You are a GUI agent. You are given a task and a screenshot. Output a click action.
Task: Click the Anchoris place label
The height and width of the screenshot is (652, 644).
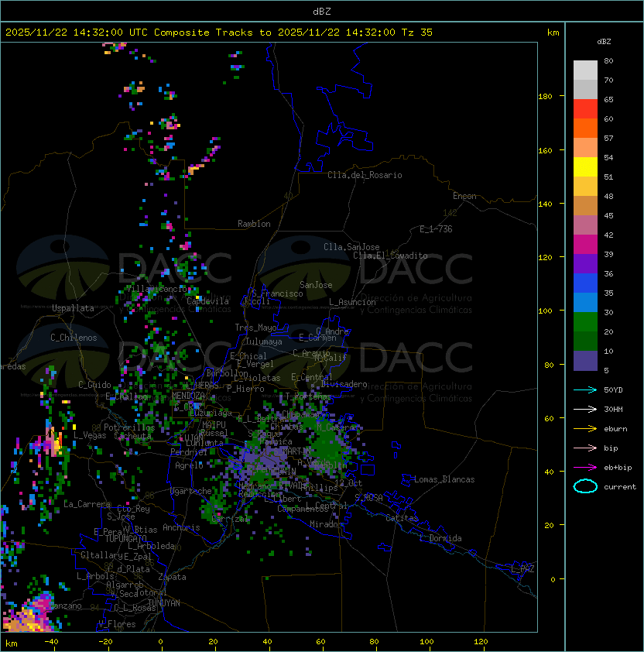[181, 527]
